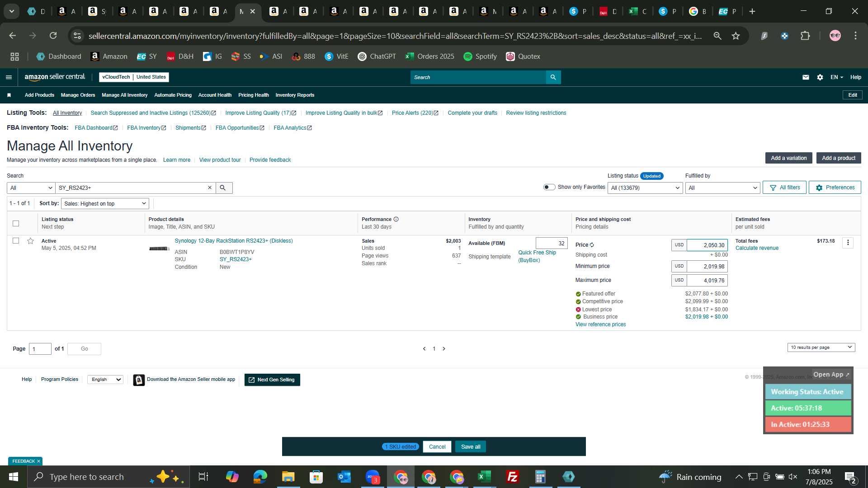Open Synology 12-Bay RackStation product link

[x=234, y=241]
